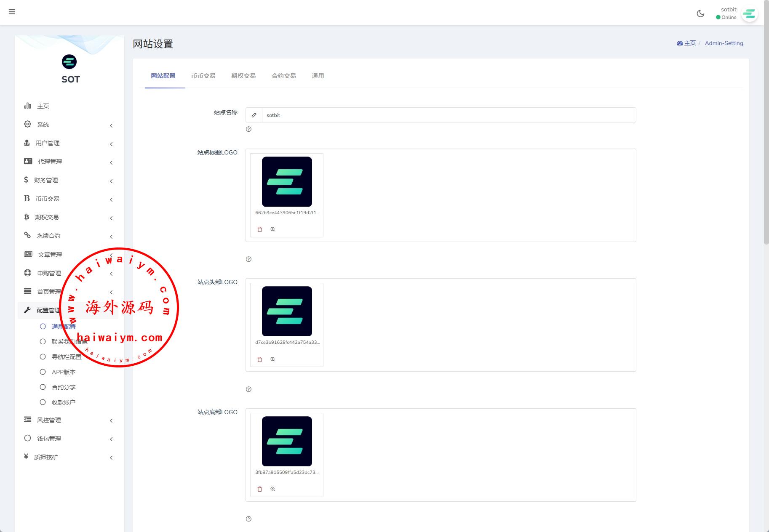This screenshot has height=532, width=769.
Task: Click the help icon below 站点名称 field
Action: click(x=248, y=129)
